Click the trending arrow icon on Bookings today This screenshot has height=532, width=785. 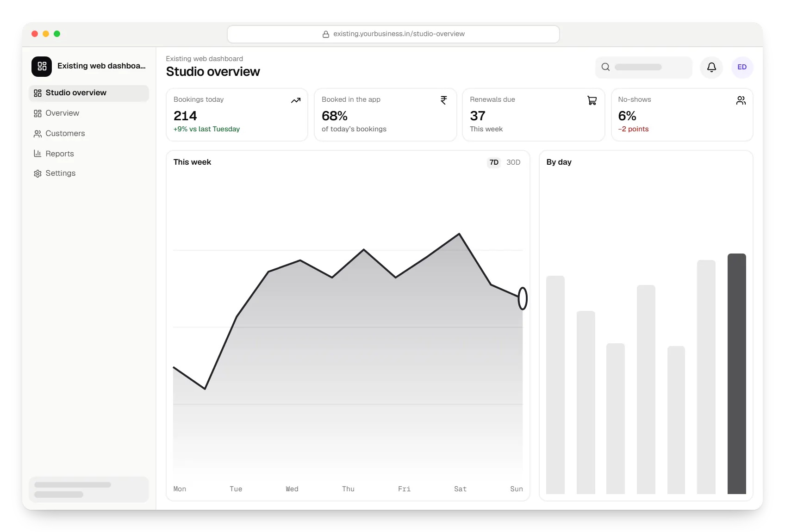pos(296,100)
